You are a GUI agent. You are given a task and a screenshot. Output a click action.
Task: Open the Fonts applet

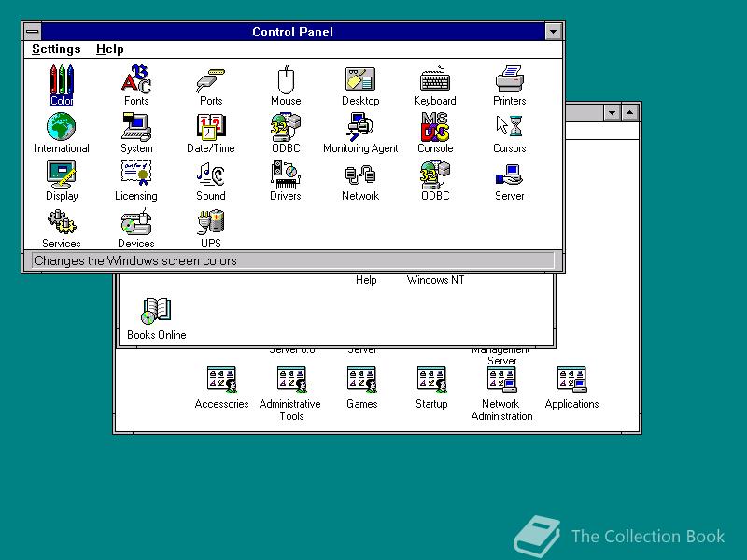pyautogui.click(x=136, y=85)
